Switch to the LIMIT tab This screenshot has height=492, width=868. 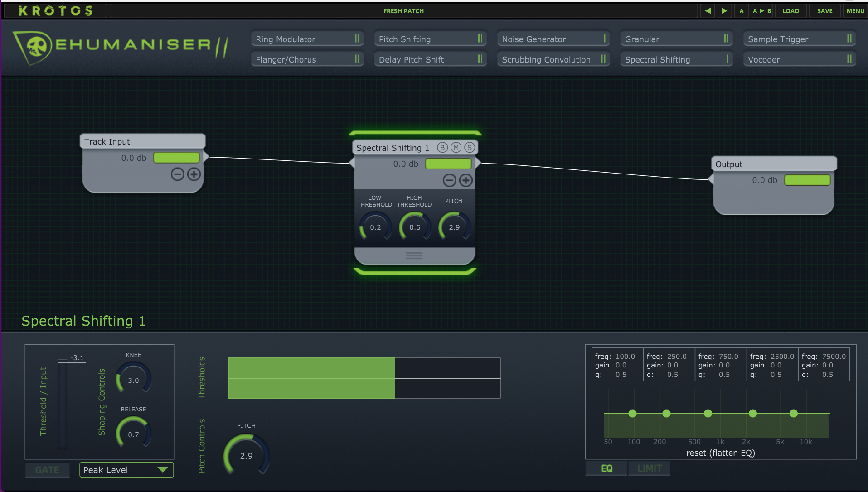tap(650, 468)
